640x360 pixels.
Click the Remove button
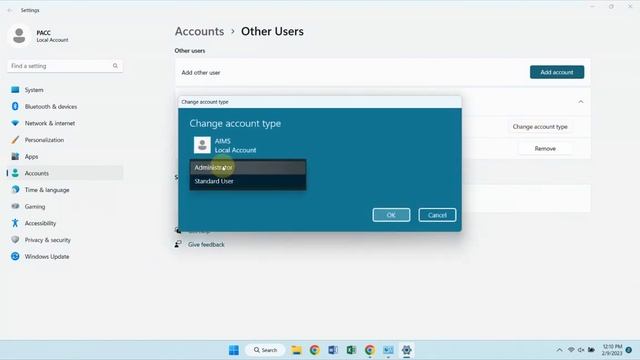(545, 149)
